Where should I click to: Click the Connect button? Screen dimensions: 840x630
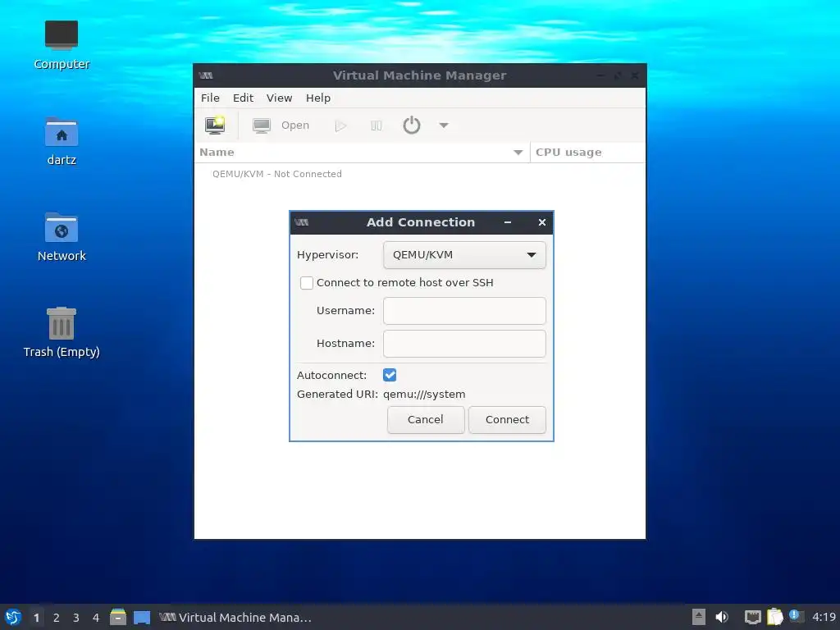pyautogui.click(x=507, y=419)
